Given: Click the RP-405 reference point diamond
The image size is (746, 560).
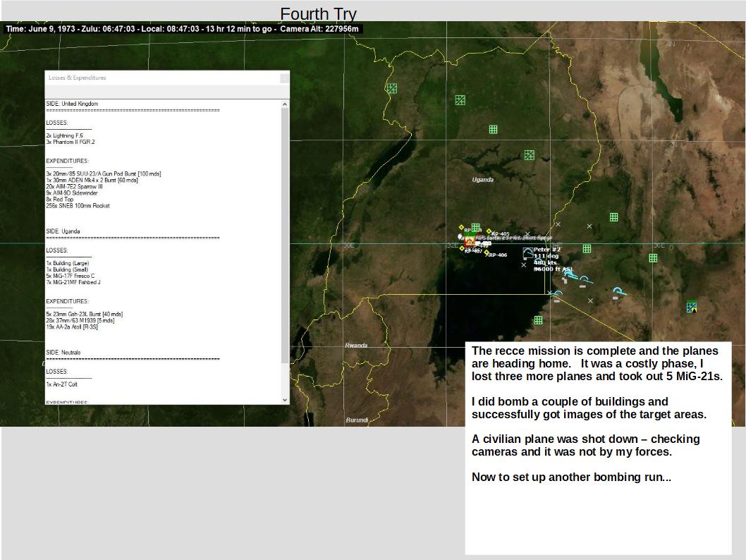Looking at the screenshot, I should tap(489, 230).
